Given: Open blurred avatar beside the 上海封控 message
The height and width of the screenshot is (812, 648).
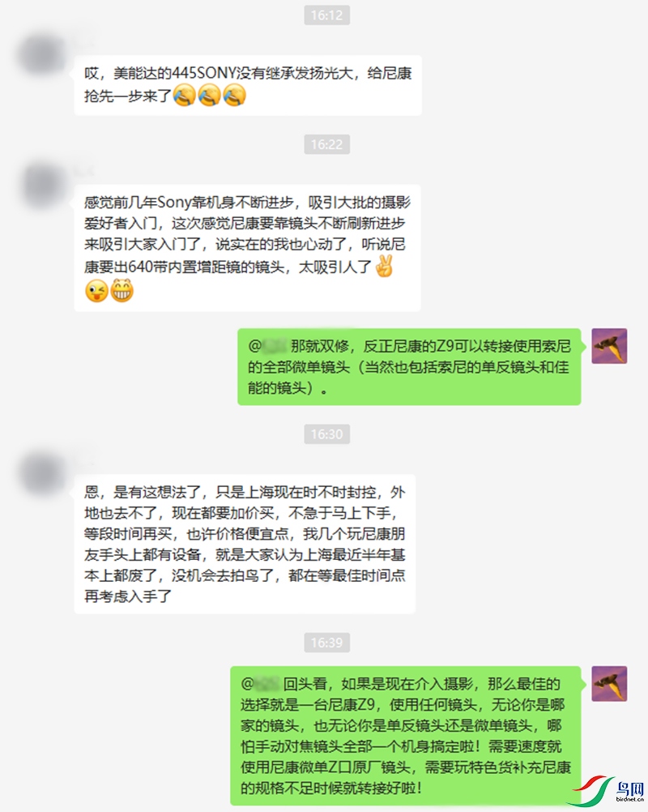Looking at the screenshot, I should (43, 474).
